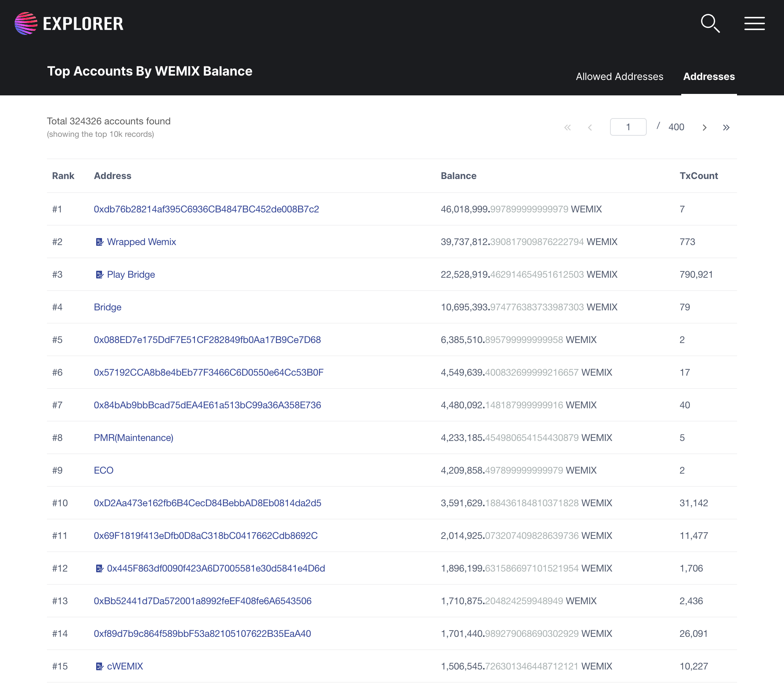Go to previous page arrow
This screenshot has height=686, width=784.
click(590, 127)
